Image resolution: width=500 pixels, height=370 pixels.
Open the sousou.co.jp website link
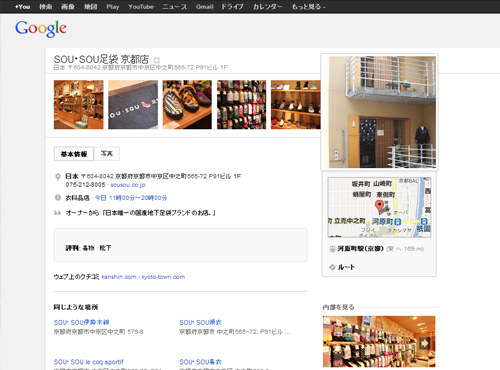click(128, 185)
